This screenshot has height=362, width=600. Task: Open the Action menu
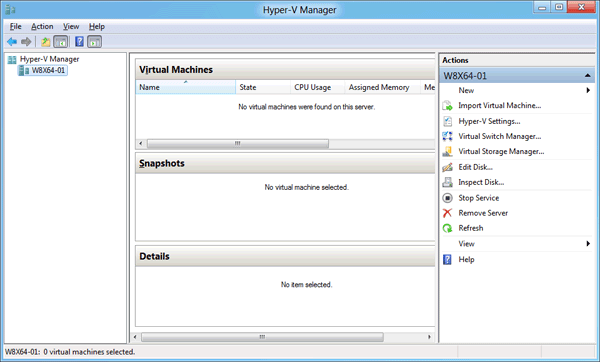42,26
